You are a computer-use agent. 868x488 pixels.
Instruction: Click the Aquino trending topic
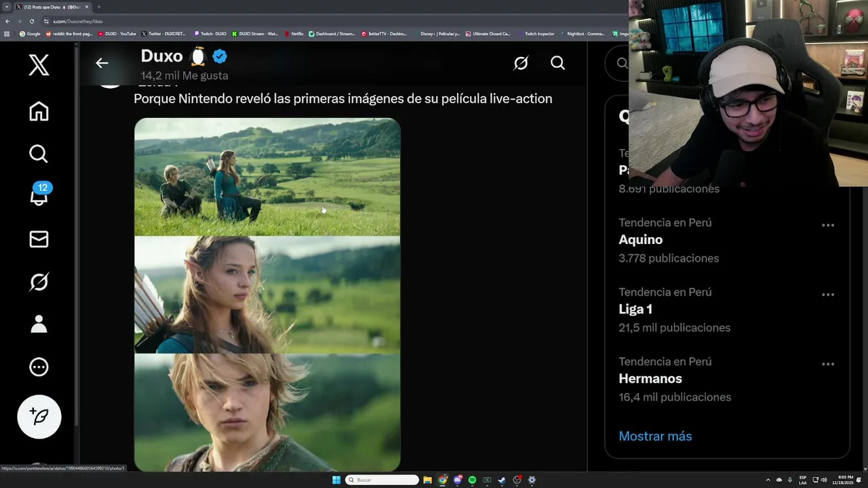641,239
